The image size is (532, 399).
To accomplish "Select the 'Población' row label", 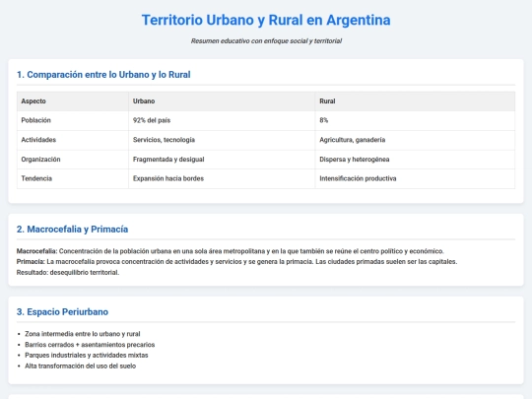I will pyautogui.click(x=36, y=120).
